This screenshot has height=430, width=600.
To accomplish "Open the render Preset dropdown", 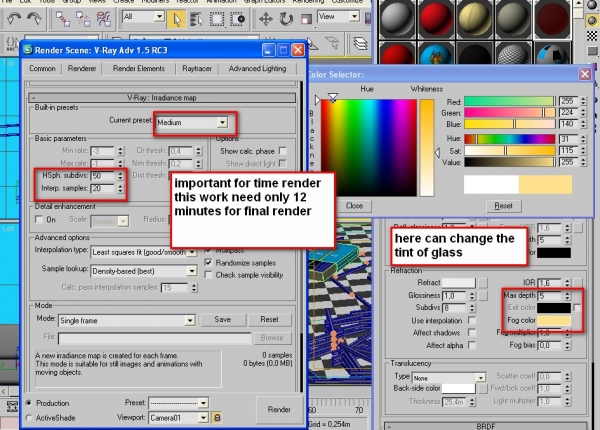I will 178,403.
